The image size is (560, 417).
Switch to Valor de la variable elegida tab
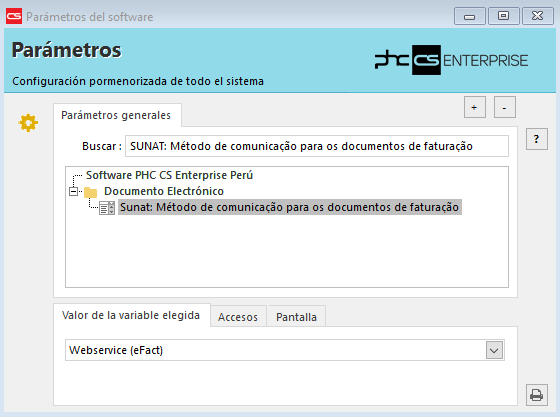131,315
